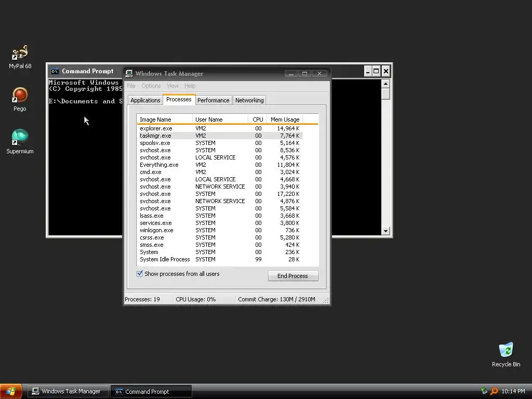Viewport: 532px width, 399px height.
Task: Open the Pego desktop shortcut
Action: pos(20,99)
